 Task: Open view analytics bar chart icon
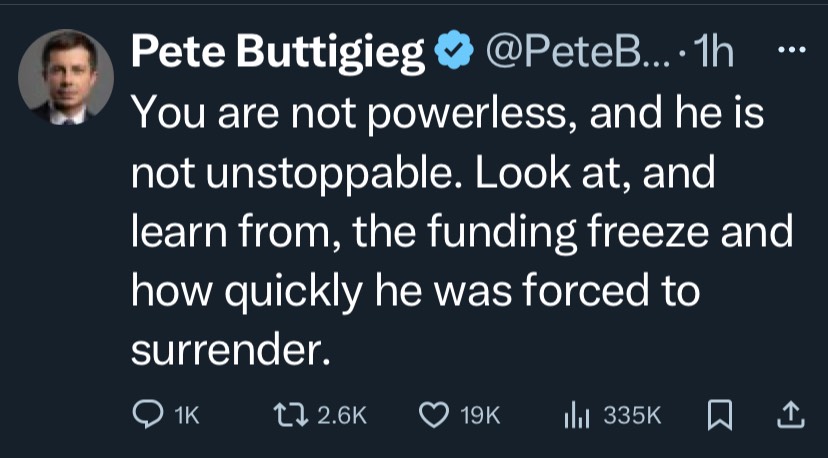[x=576, y=416]
